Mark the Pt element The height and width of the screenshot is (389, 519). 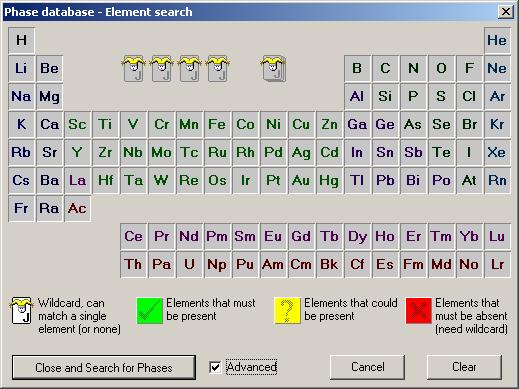273,180
